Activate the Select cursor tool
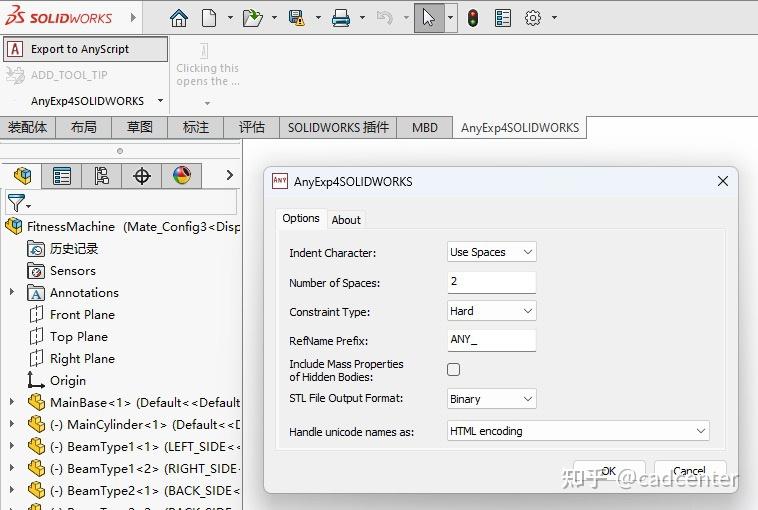This screenshot has height=510, width=758. (429, 18)
